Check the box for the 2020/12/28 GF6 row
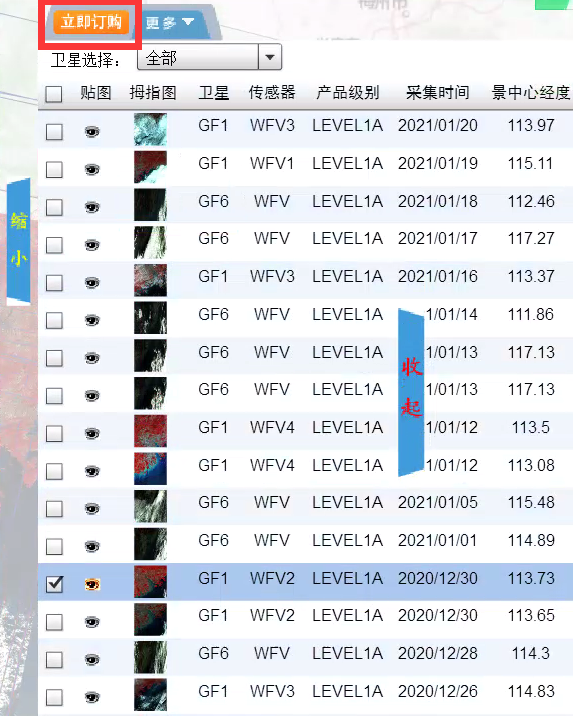 pos(54,659)
